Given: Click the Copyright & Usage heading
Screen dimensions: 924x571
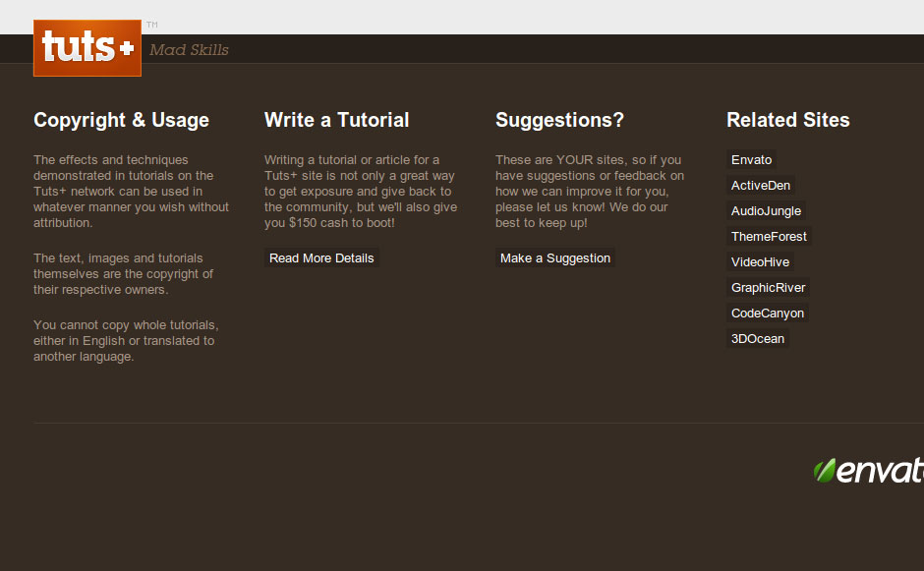Looking at the screenshot, I should (x=121, y=120).
